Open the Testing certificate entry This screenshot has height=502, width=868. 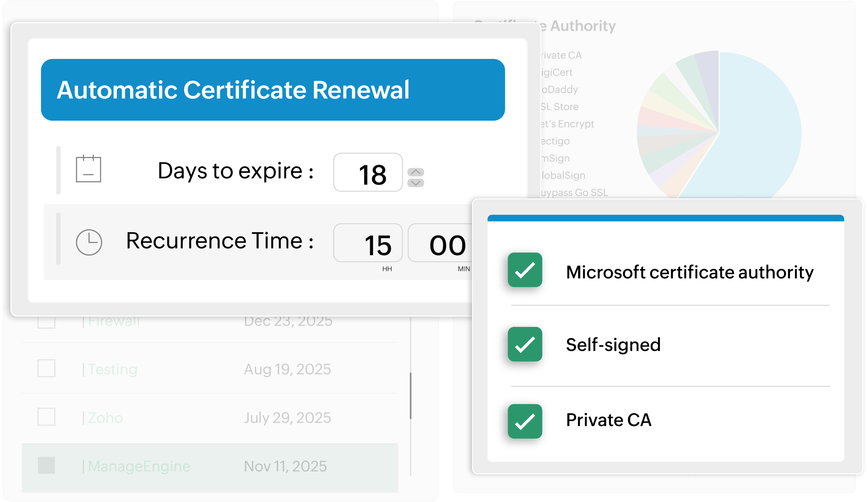(x=112, y=369)
